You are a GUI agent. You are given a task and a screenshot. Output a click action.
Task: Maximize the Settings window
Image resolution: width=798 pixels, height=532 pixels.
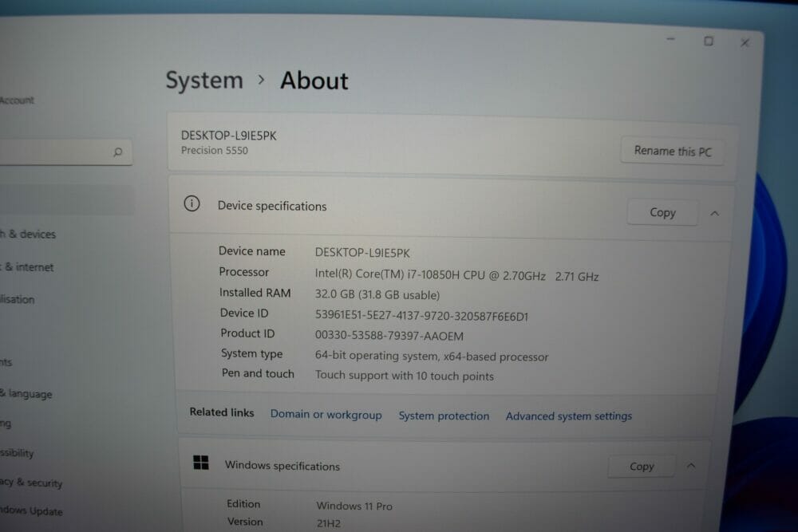pos(709,41)
